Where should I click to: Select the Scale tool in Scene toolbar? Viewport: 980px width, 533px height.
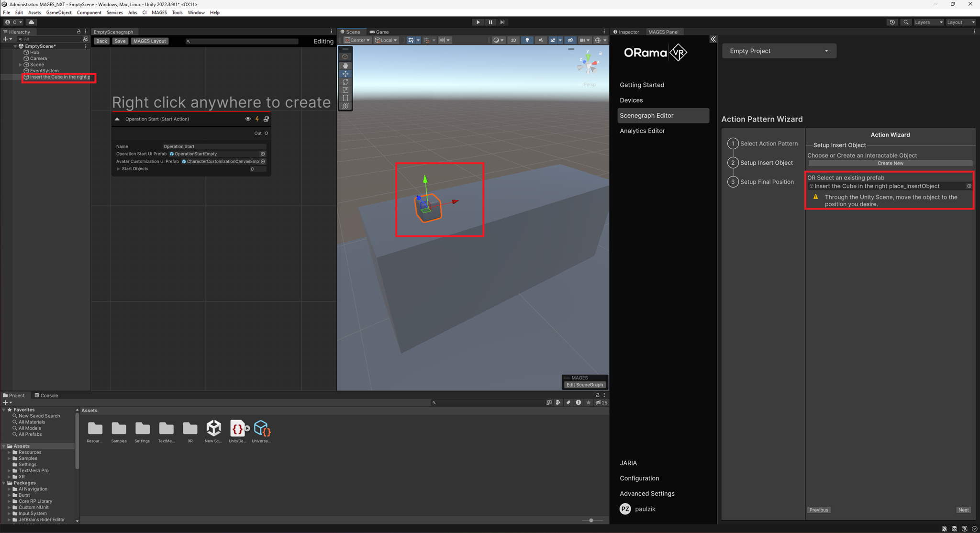pos(345,90)
